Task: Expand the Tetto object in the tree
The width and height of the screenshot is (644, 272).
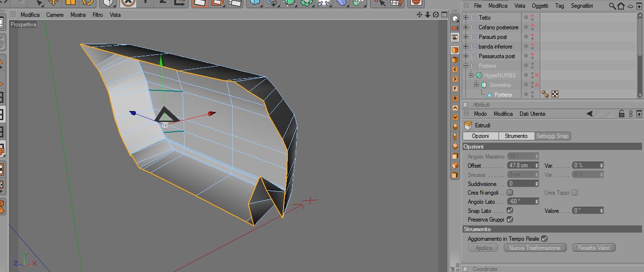Action: 465,18
